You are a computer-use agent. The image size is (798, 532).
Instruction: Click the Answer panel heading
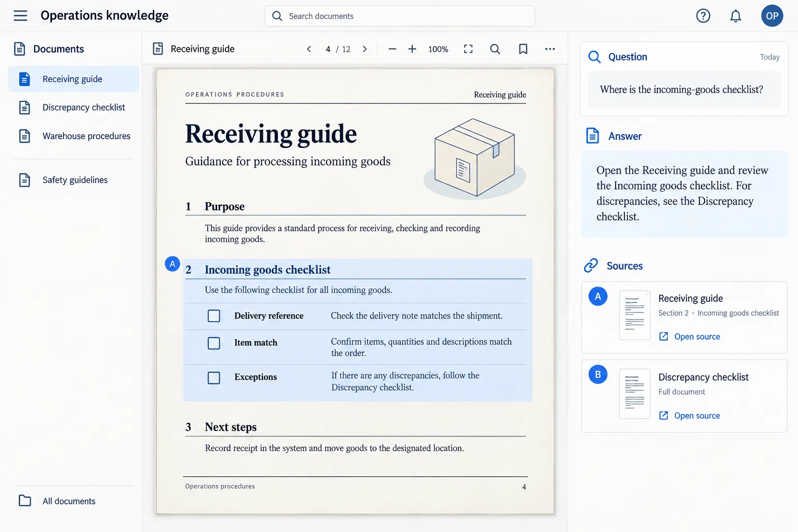pyautogui.click(x=625, y=136)
